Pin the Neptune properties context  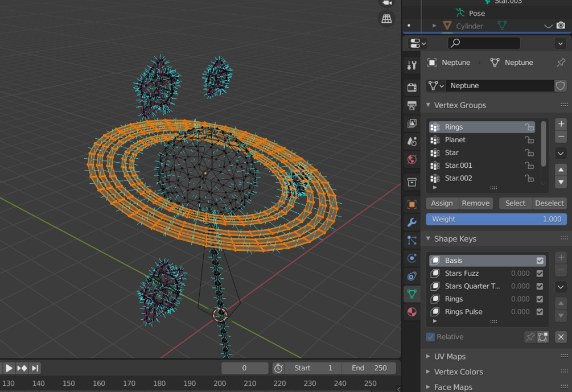click(x=561, y=63)
